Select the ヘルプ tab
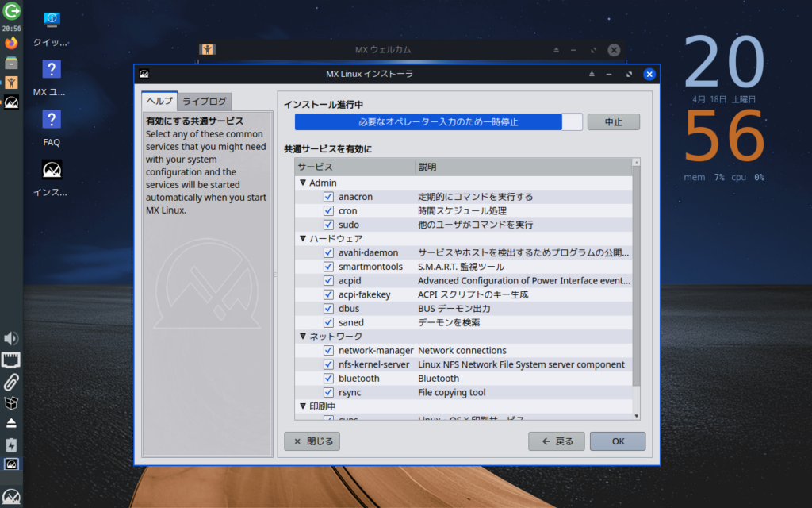The height and width of the screenshot is (508, 812). point(159,102)
